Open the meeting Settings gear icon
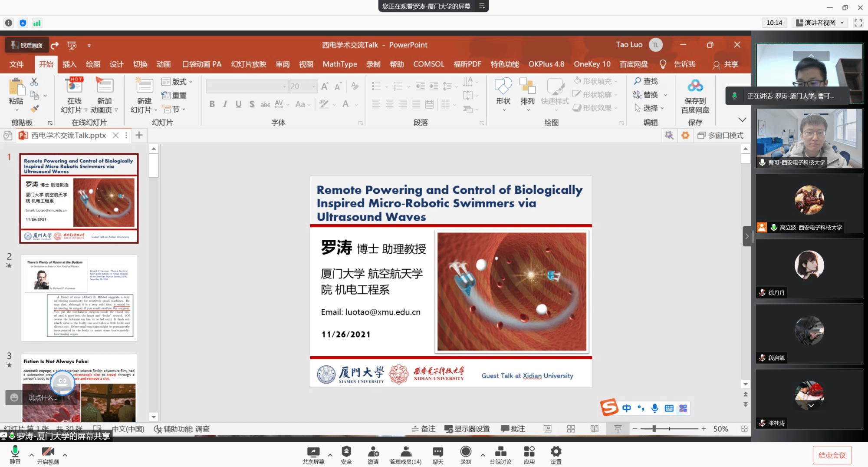Viewport: 868px width, 467px height. (x=556, y=452)
